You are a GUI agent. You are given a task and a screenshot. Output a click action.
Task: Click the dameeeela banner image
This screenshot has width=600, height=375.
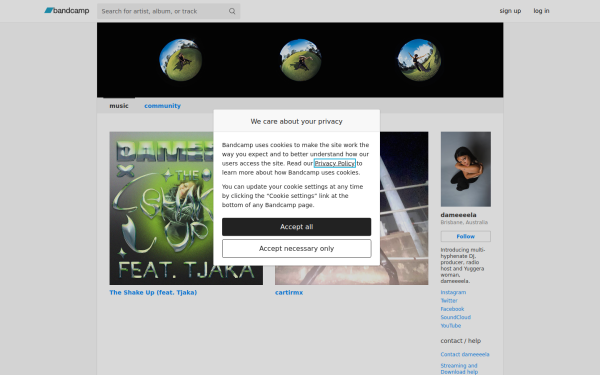[300, 60]
